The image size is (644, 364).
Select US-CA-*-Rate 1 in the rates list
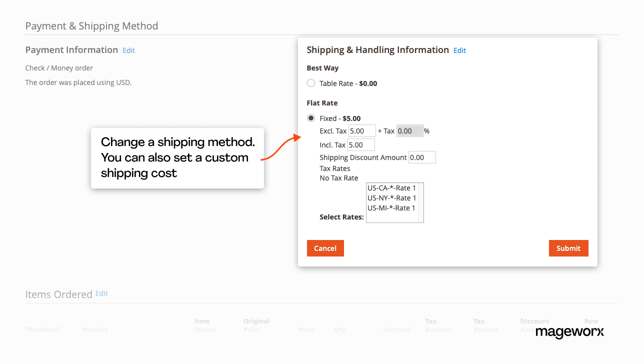(x=391, y=188)
